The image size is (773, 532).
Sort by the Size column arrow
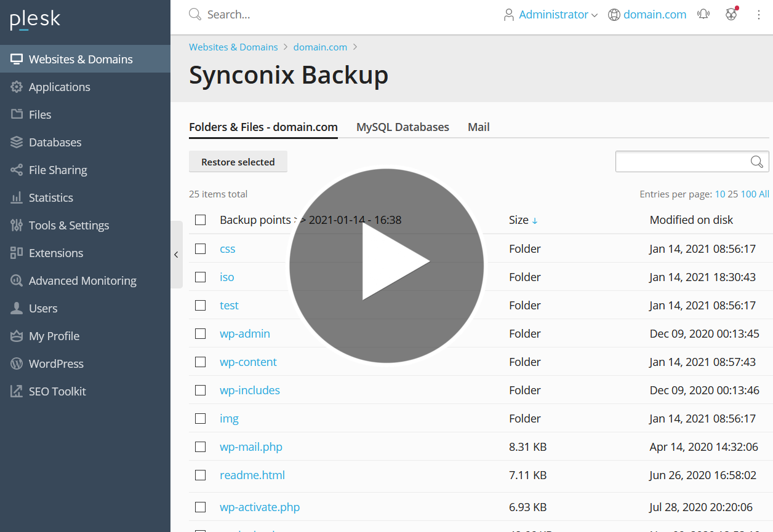pyautogui.click(x=535, y=221)
